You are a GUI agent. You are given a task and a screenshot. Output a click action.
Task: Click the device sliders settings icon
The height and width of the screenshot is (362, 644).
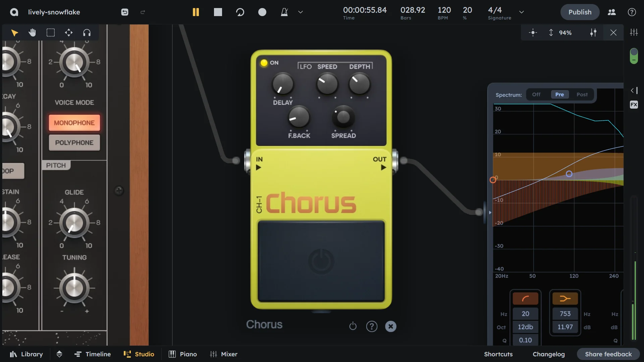tap(593, 33)
